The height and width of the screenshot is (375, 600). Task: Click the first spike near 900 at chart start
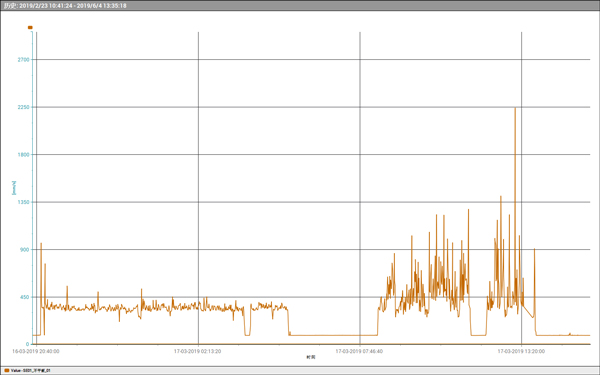pyautogui.click(x=41, y=244)
